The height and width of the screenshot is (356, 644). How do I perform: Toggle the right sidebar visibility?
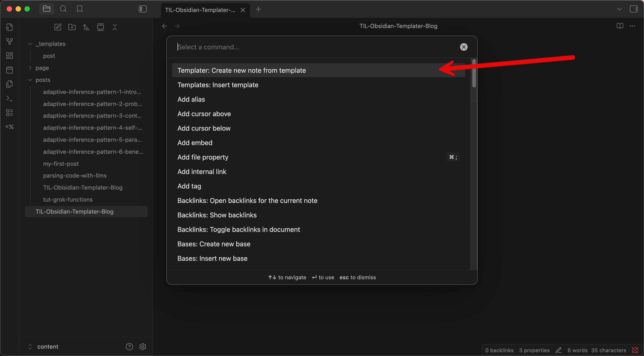(x=633, y=9)
